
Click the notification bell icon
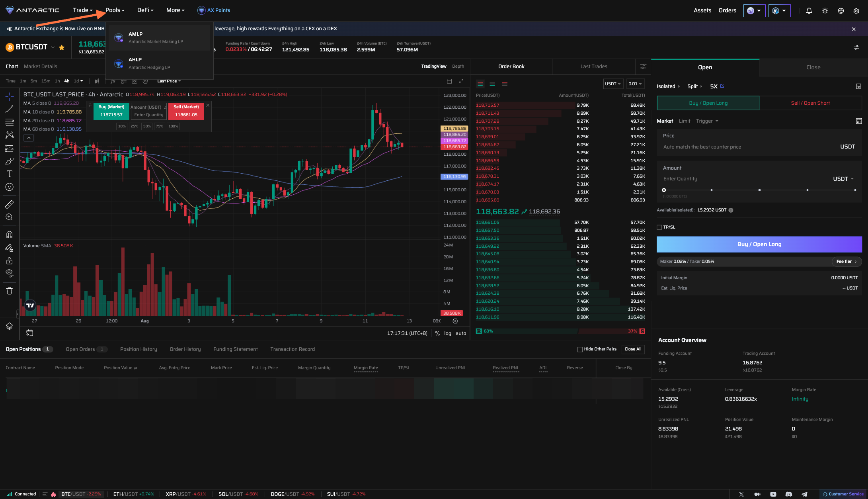point(809,11)
